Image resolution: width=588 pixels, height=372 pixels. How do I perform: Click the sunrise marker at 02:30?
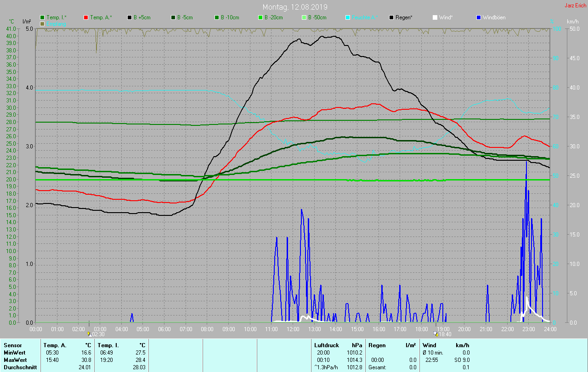click(x=89, y=334)
